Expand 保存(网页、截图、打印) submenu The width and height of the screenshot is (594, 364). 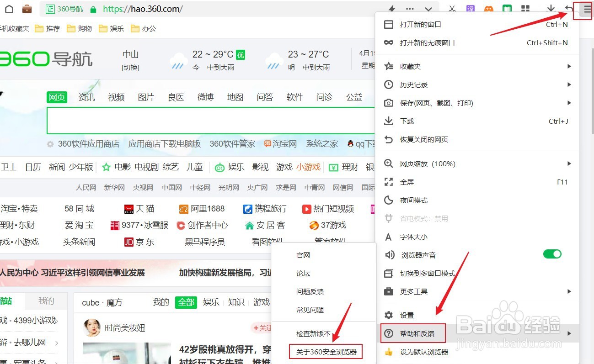click(477, 103)
